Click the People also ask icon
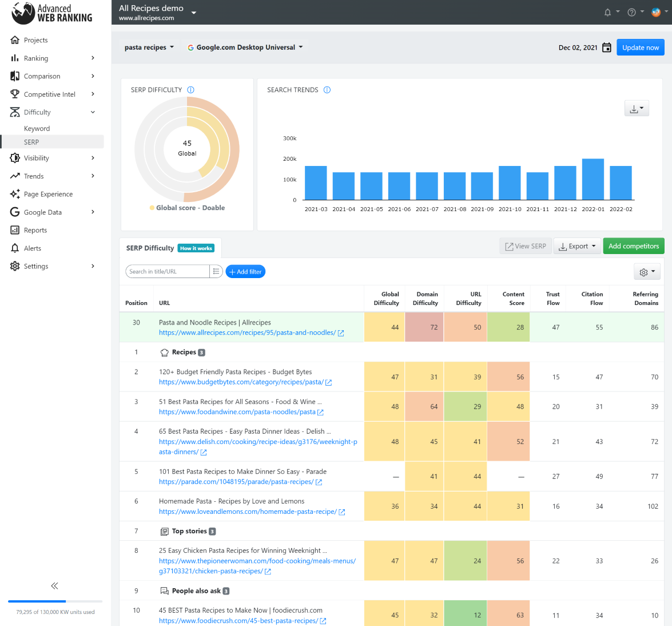This screenshot has height=626, width=672. pyautogui.click(x=164, y=591)
